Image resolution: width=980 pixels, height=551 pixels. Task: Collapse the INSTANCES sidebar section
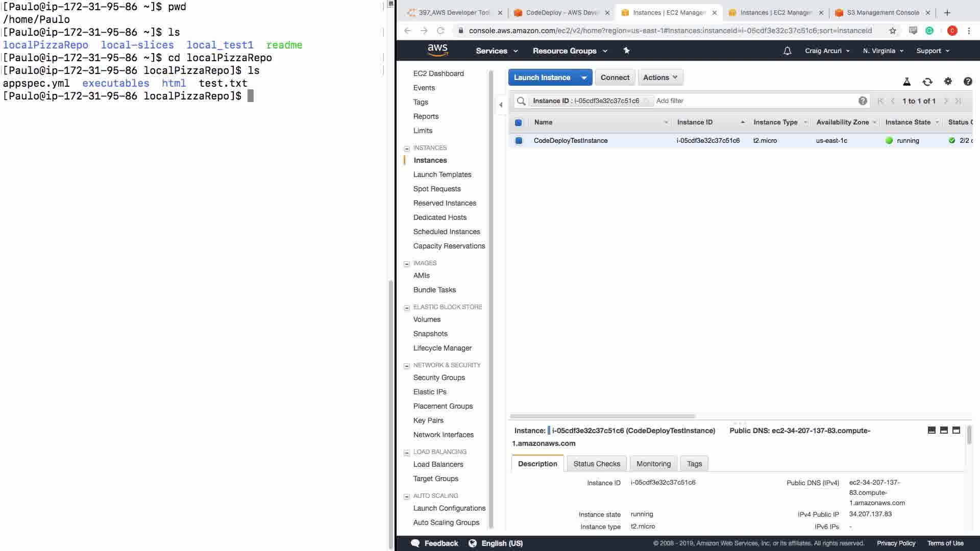pyautogui.click(x=407, y=148)
